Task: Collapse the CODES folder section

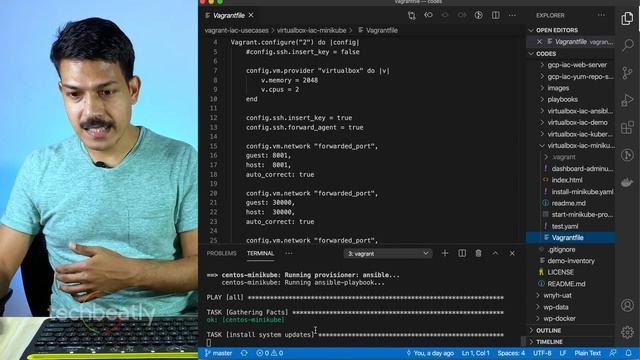Action: point(546,53)
